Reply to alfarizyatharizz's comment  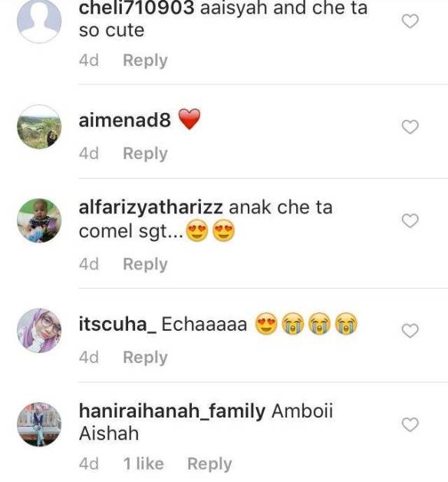pyautogui.click(x=145, y=264)
